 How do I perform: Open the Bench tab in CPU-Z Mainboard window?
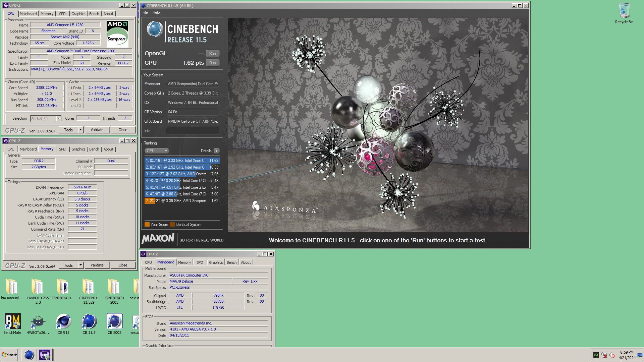[x=232, y=262]
